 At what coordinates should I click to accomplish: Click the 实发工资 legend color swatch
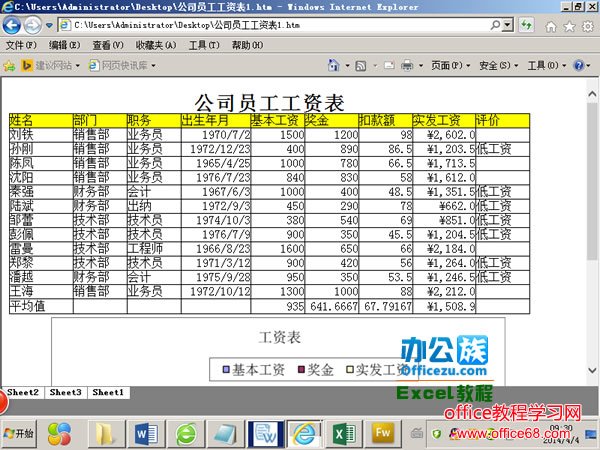click(349, 370)
